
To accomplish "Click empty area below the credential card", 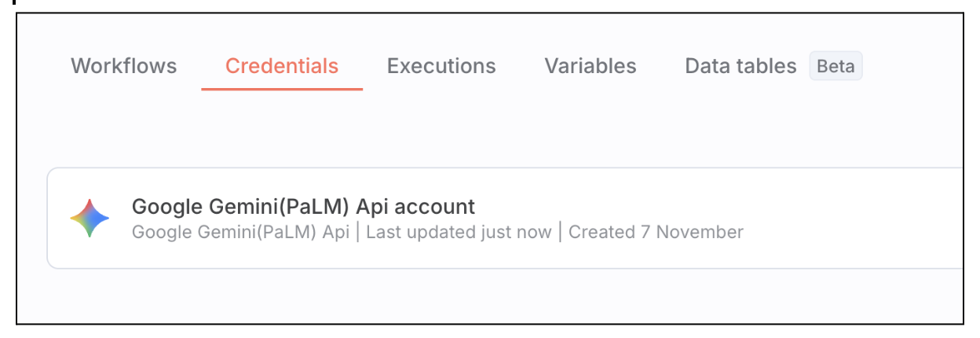I will [x=471, y=297].
